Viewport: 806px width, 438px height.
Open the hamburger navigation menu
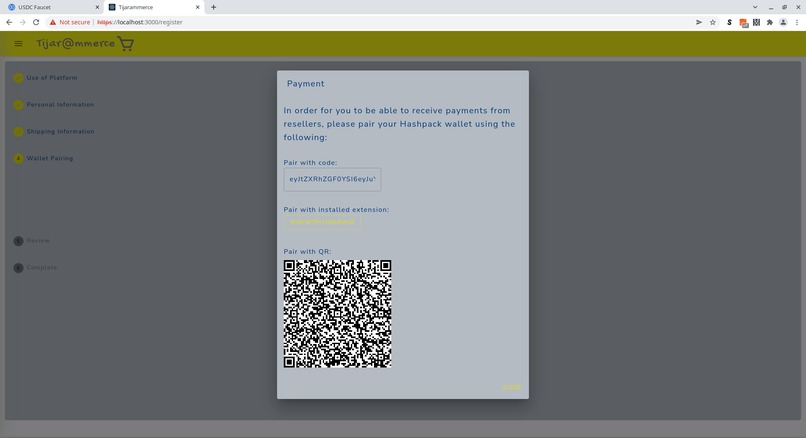coord(19,44)
